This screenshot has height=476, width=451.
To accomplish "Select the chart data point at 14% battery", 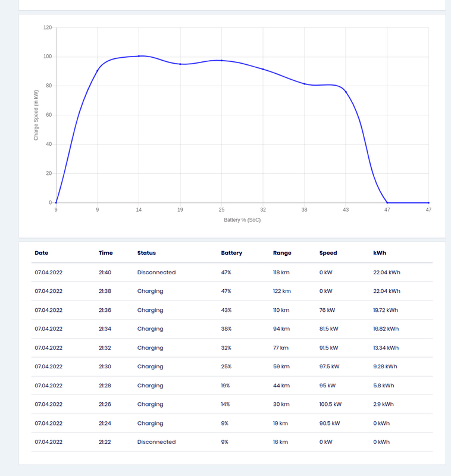I will [139, 56].
